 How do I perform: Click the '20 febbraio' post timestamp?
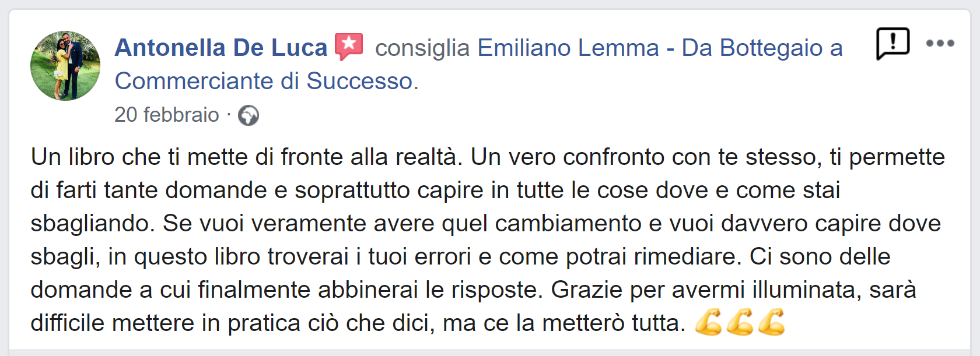point(167,115)
